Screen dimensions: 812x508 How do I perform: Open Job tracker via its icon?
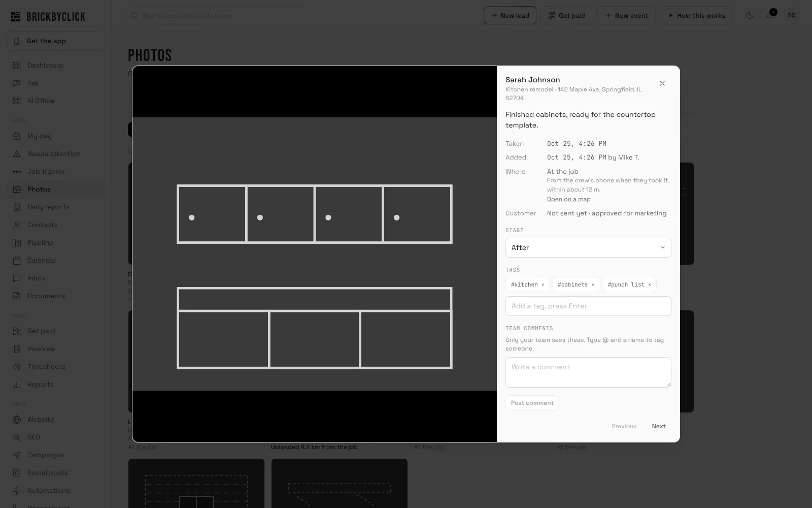tap(17, 172)
